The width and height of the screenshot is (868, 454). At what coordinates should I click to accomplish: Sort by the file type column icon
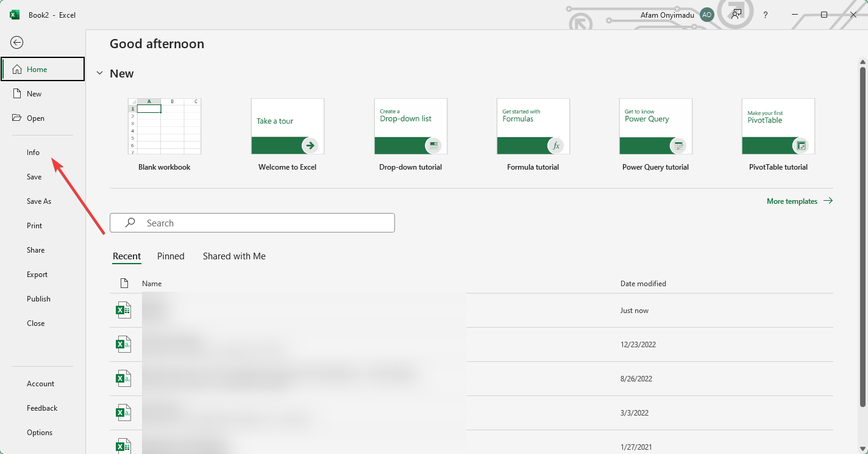coord(124,283)
